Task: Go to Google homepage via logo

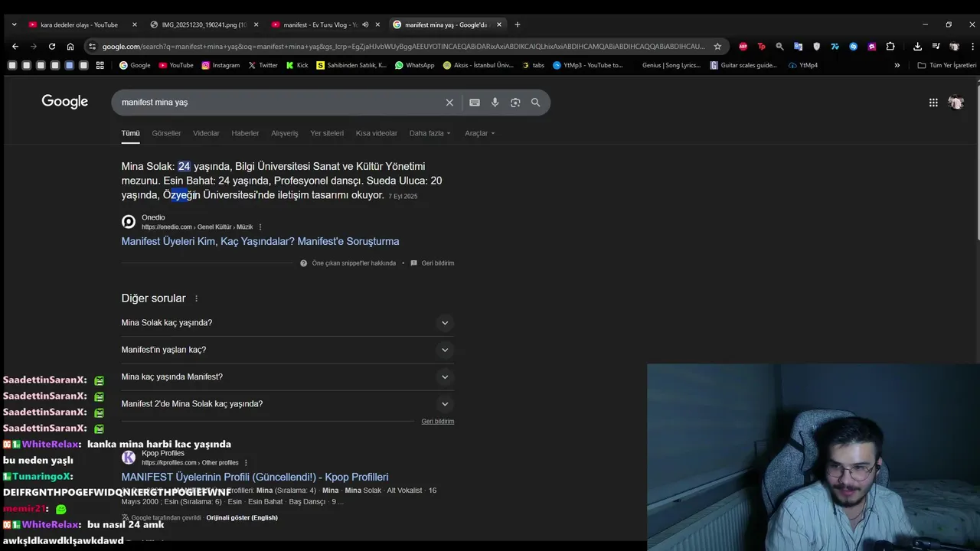Action: (x=65, y=102)
